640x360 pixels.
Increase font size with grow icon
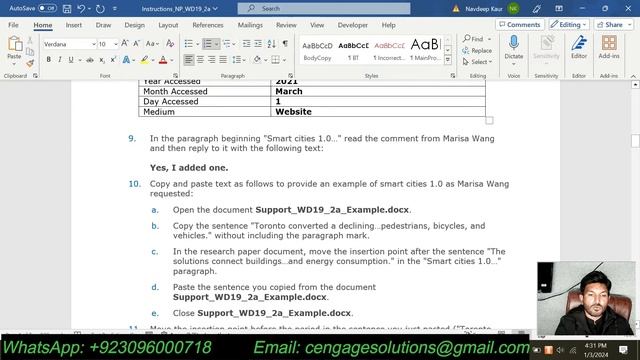click(125, 43)
